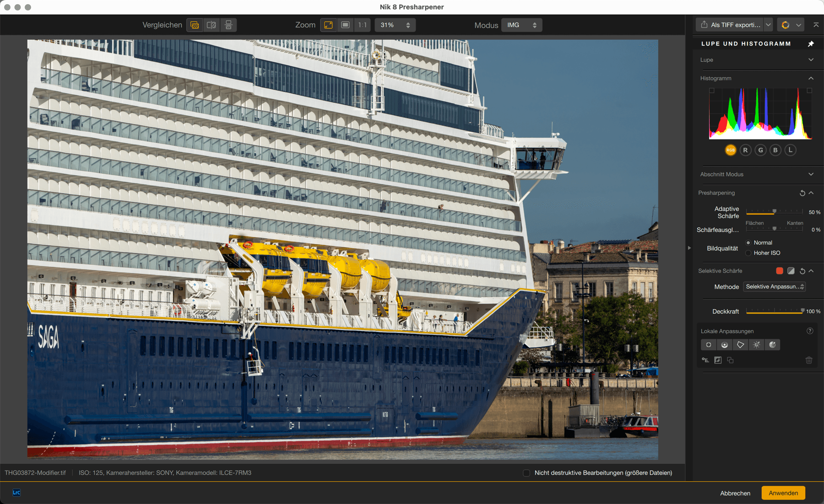Click the 0 % Schärfeausgleich value
The width and height of the screenshot is (824, 504).
pyautogui.click(x=816, y=230)
